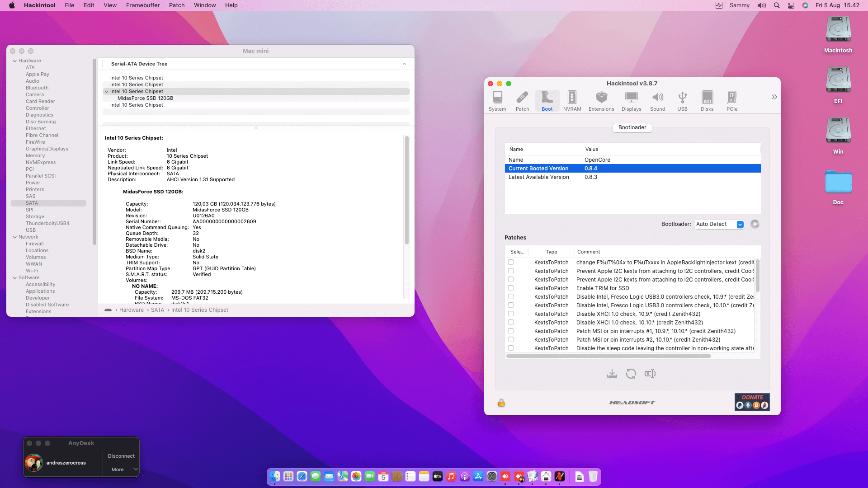Collapse the Hardware tree in sidebar
The width and height of the screenshot is (868, 488).
[x=15, y=61]
